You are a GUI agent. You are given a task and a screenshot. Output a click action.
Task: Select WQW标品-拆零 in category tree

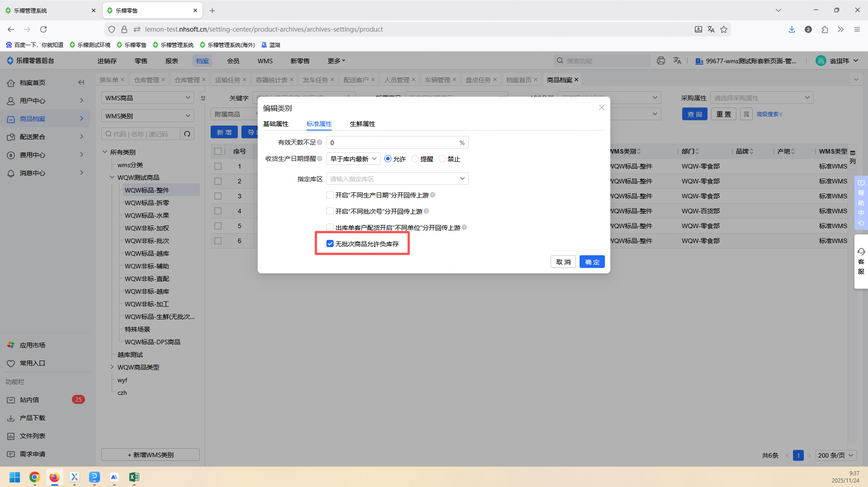click(147, 203)
